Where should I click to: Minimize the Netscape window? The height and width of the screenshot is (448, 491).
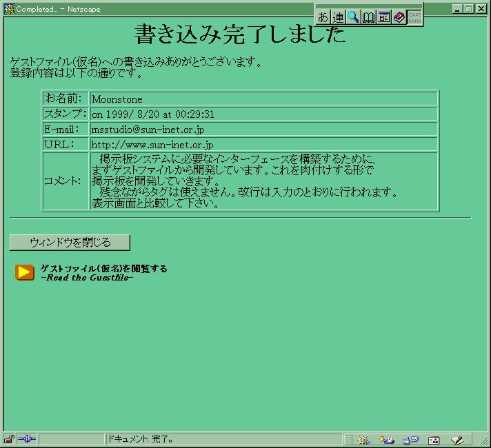(457, 9)
